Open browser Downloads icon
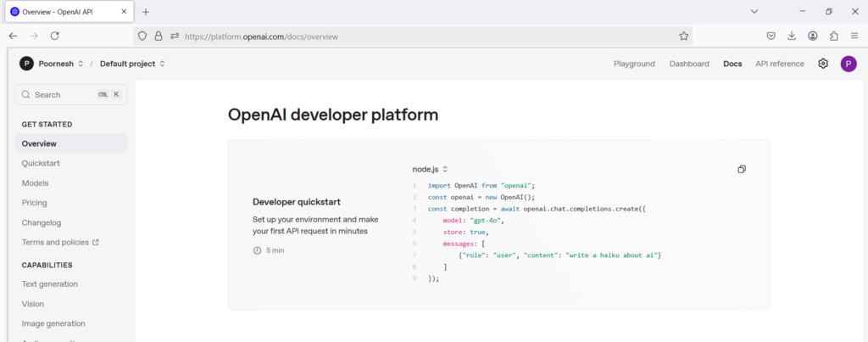868x342 pixels. (792, 36)
